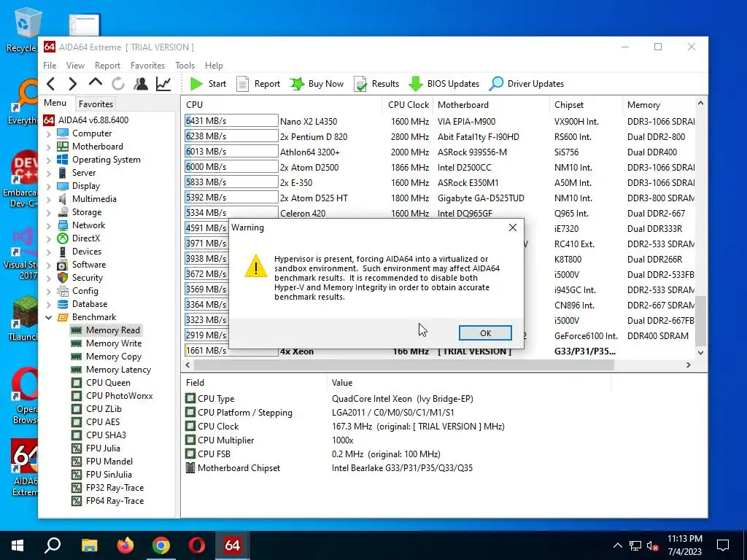Select the FPU Mandel benchmark
747x560 pixels.
[x=102, y=462]
